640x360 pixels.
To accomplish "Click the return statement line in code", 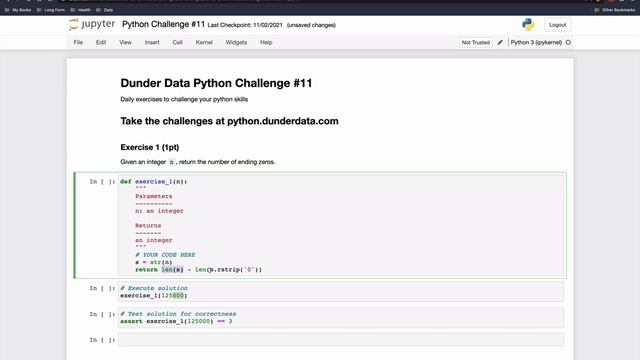I will [x=198, y=270].
